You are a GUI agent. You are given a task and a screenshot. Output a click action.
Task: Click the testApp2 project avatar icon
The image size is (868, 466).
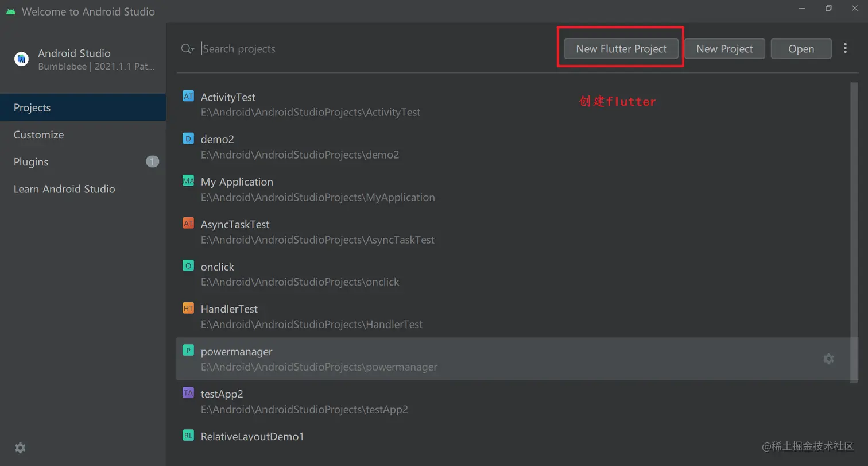point(188,393)
